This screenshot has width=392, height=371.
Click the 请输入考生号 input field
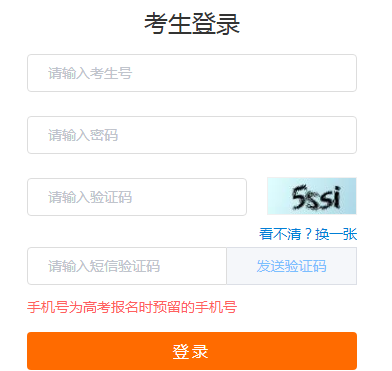point(192,73)
